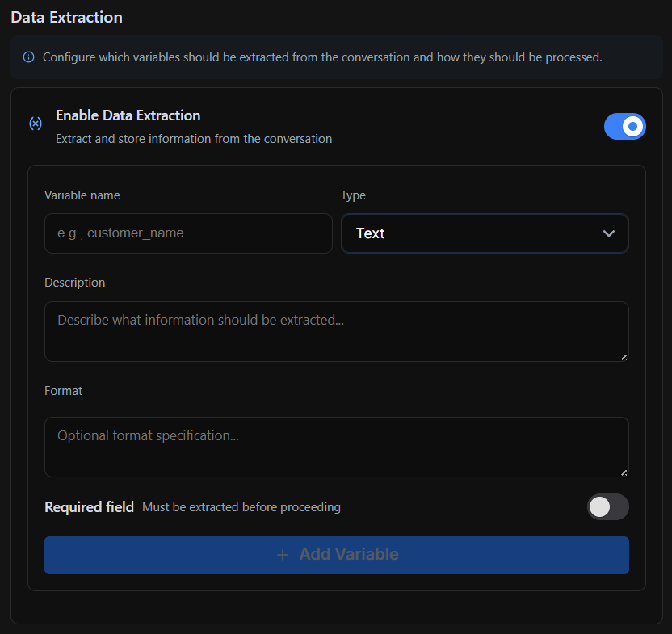Click the info icon in the banner
This screenshot has height=634, width=672.
pyautogui.click(x=29, y=57)
